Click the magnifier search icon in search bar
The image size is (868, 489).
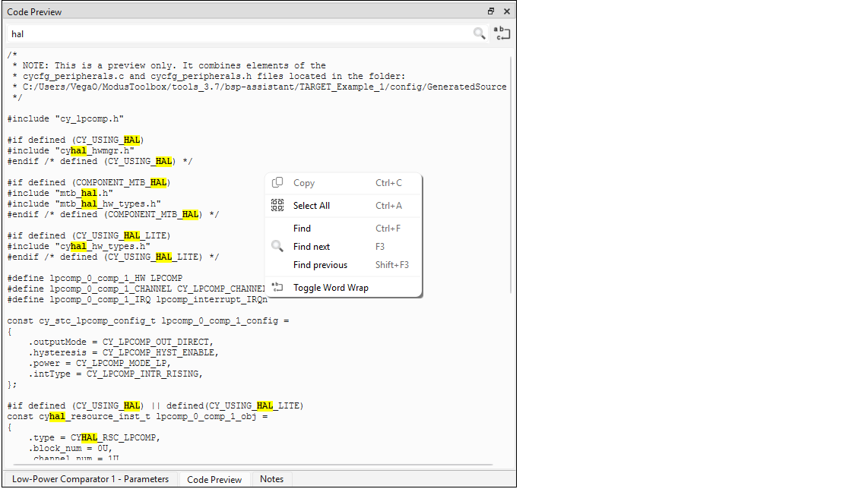click(479, 33)
